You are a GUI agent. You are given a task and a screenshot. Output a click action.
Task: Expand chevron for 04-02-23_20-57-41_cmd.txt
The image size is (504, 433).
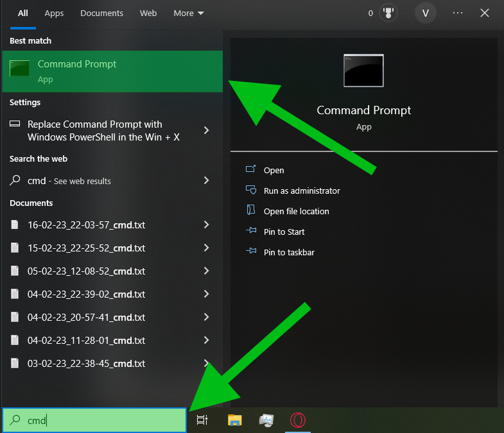pyautogui.click(x=206, y=317)
